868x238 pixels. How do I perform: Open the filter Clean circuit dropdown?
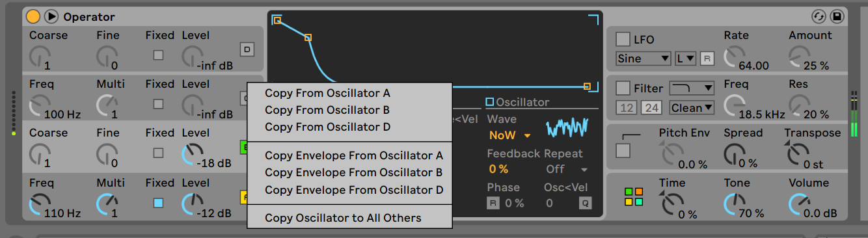point(692,107)
